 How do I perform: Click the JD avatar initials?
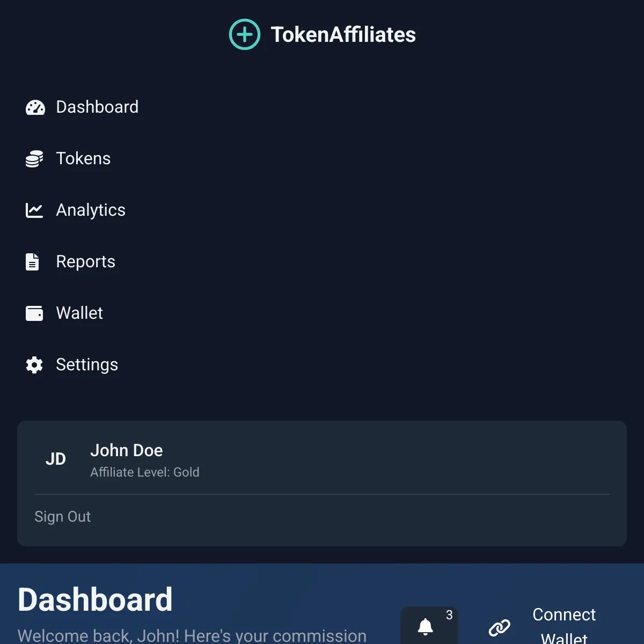tap(55, 459)
